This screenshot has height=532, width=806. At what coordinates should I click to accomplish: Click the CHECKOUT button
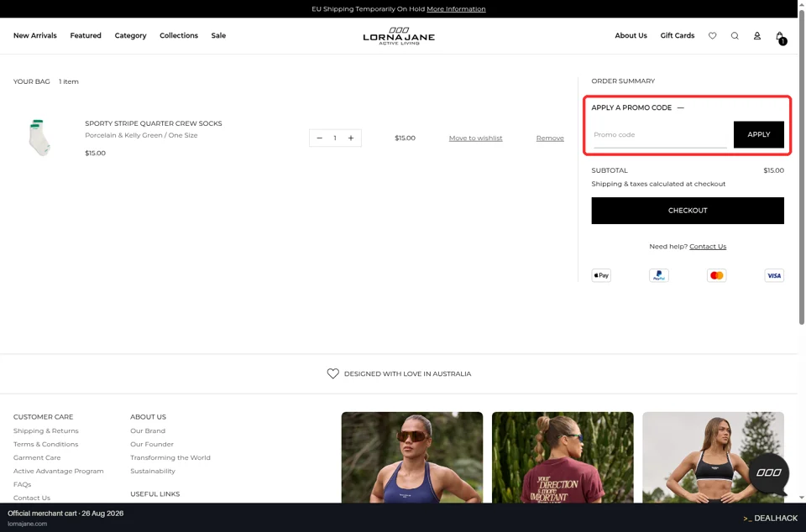pyautogui.click(x=688, y=211)
